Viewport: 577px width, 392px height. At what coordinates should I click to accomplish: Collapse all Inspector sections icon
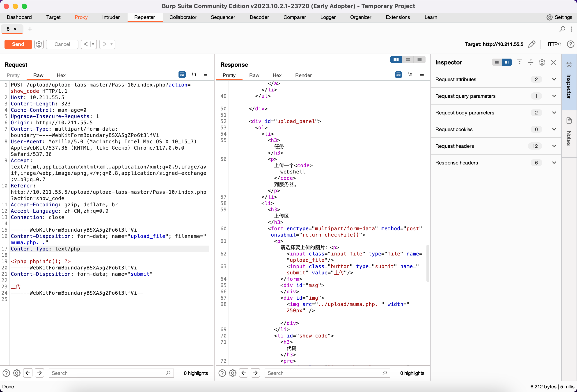[531, 62]
